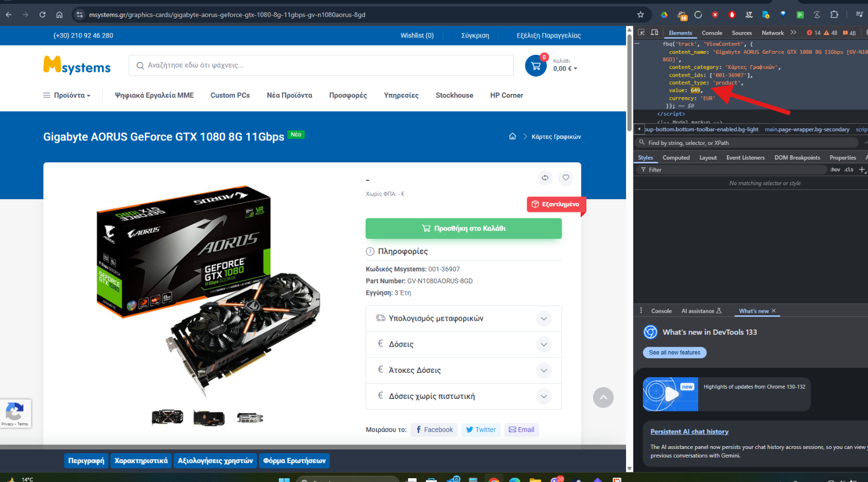Click the scroll-to-top round arrow button
868x482 pixels.
[x=603, y=397]
